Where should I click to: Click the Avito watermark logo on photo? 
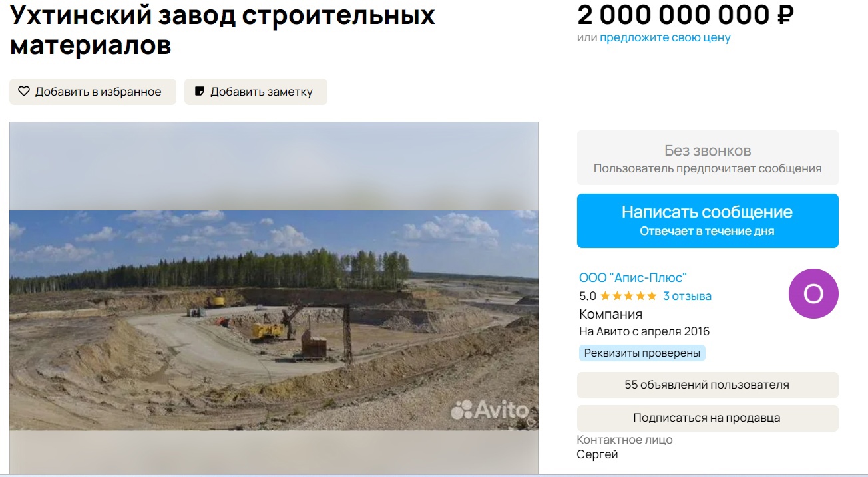click(490, 410)
